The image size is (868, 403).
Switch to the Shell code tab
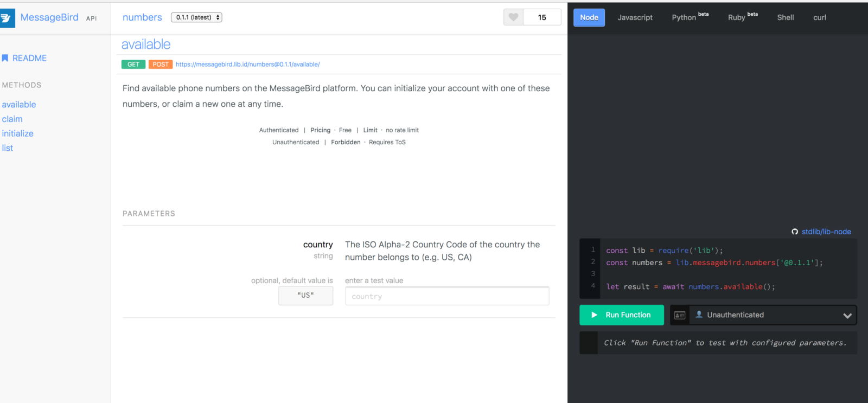click(x=786, y=17)
